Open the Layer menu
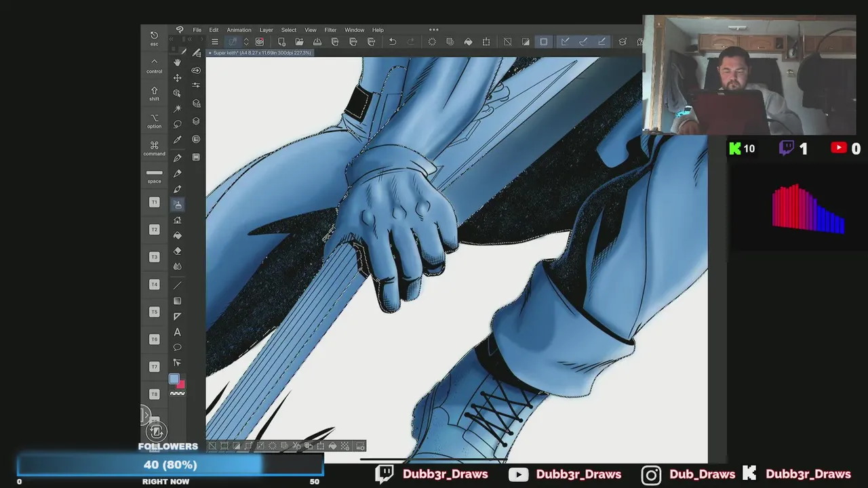 point(267,30)
